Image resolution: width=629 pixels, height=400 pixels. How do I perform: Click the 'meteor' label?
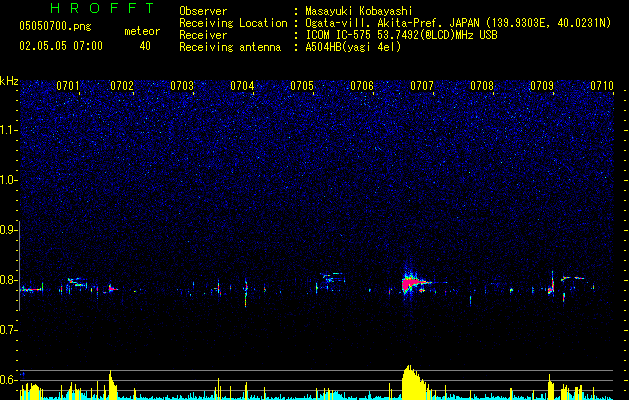click(x=142, y=31)
